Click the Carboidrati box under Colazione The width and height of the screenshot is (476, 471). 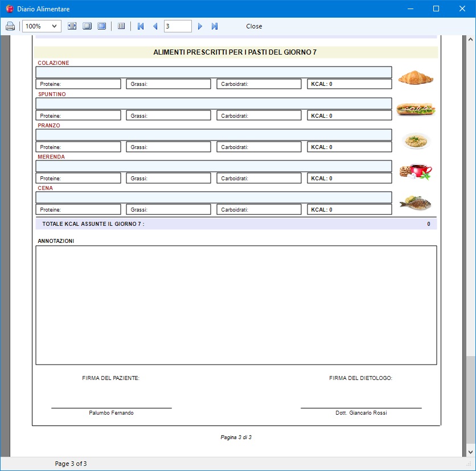259,84
